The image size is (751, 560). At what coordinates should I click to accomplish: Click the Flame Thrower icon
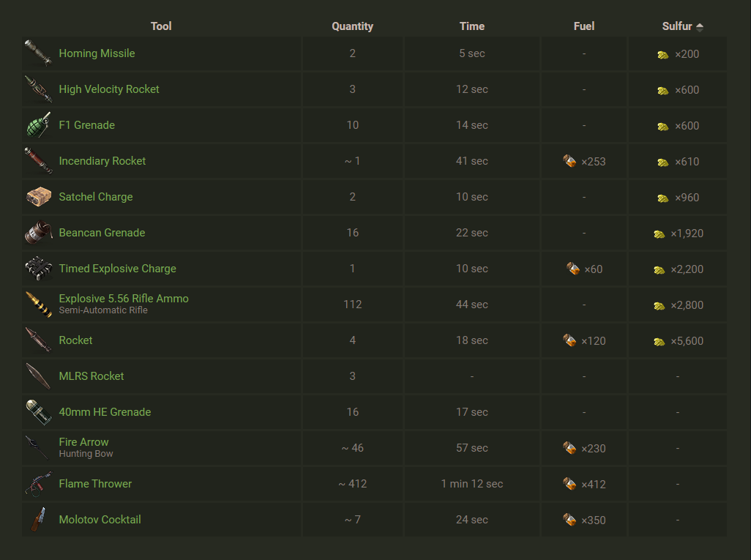tap(38, 484)
